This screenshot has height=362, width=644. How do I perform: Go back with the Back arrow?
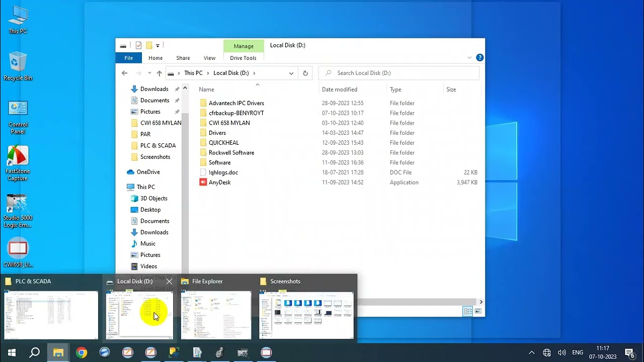125,73
